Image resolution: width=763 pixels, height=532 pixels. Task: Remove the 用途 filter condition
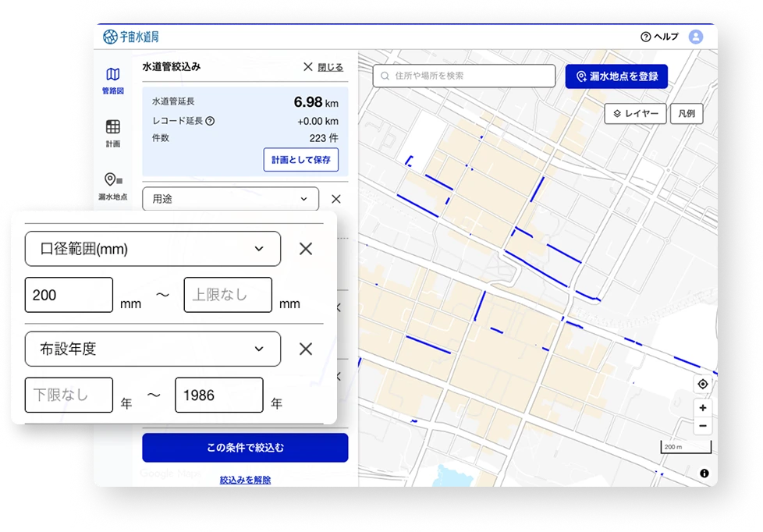pyautogui.click(x=335, y=199)
